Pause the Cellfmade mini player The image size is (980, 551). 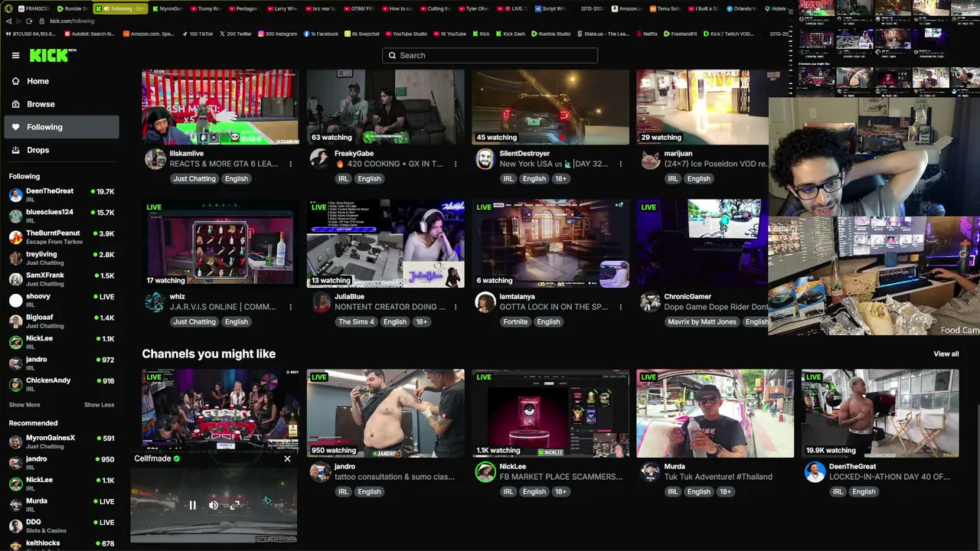click(x=192, y=505)
